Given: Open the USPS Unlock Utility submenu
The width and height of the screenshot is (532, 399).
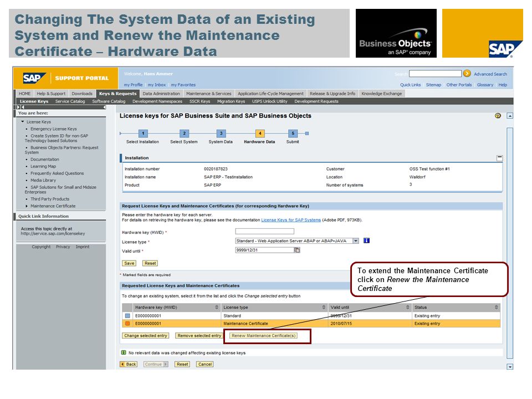Looking at the screenshot, I should coord(270,101).
